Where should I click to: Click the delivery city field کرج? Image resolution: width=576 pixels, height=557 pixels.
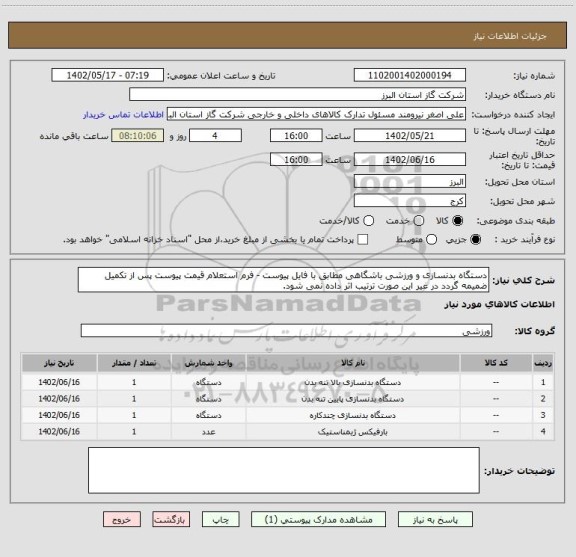click(410, 201)
